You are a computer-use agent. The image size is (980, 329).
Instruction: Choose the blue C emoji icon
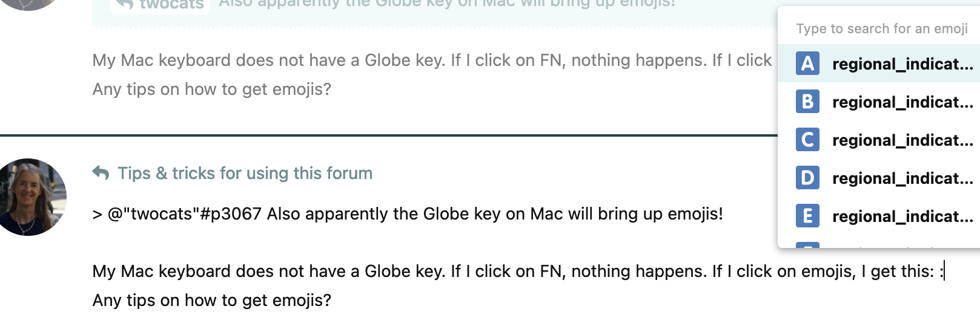(x=807, y=140)
